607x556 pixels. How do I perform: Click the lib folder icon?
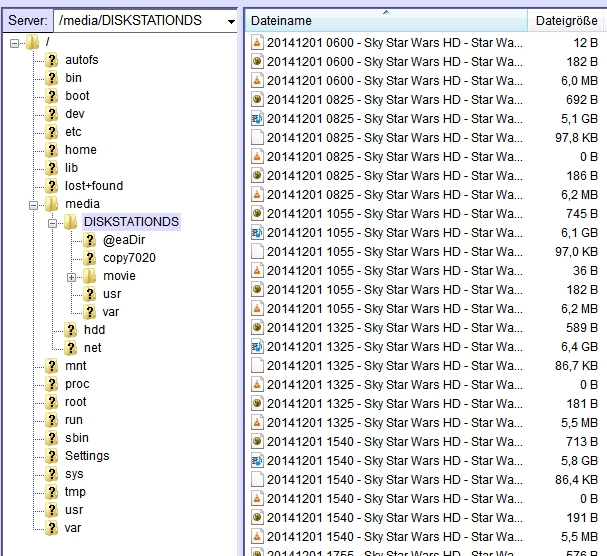[51, 168]
